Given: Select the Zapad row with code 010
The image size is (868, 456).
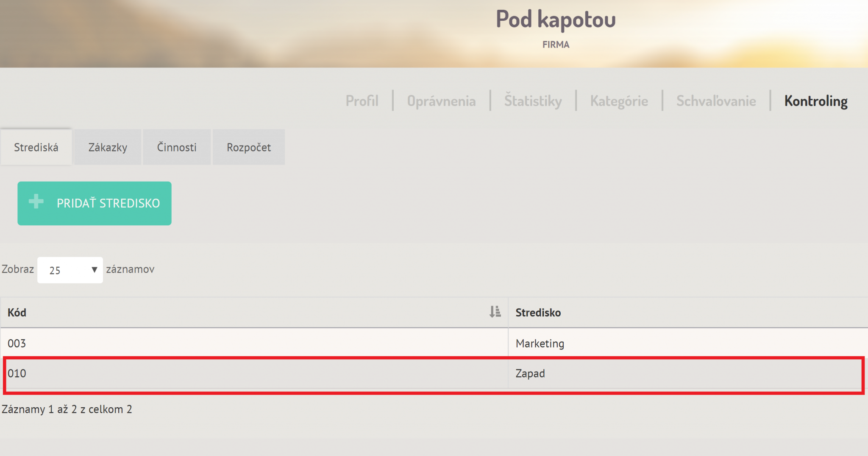Looking at the screenshot, I should coord(434,373).
